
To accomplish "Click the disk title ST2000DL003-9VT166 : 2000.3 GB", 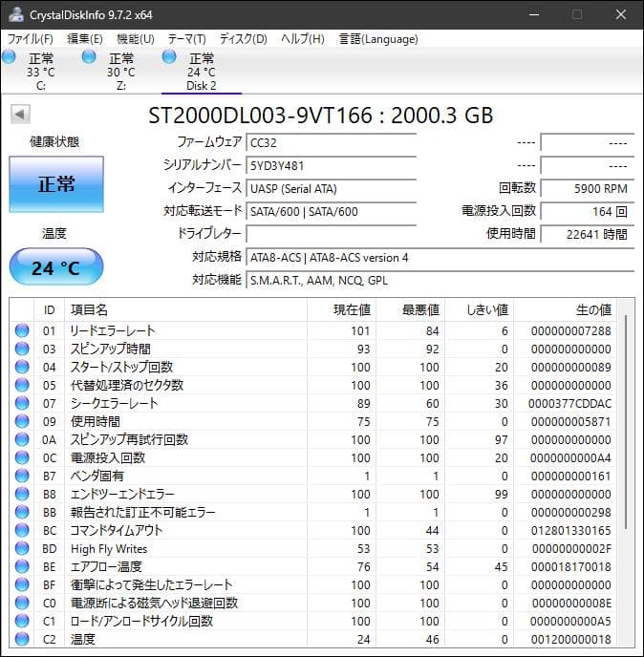I will [321, 116].
